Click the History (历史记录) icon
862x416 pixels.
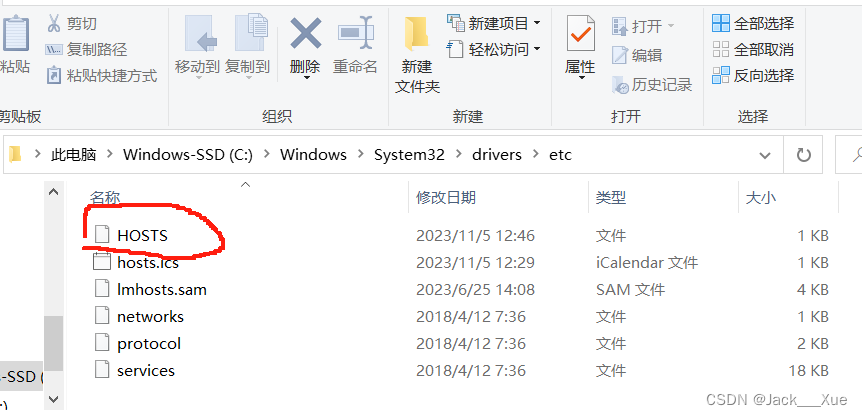click(621, 85)
